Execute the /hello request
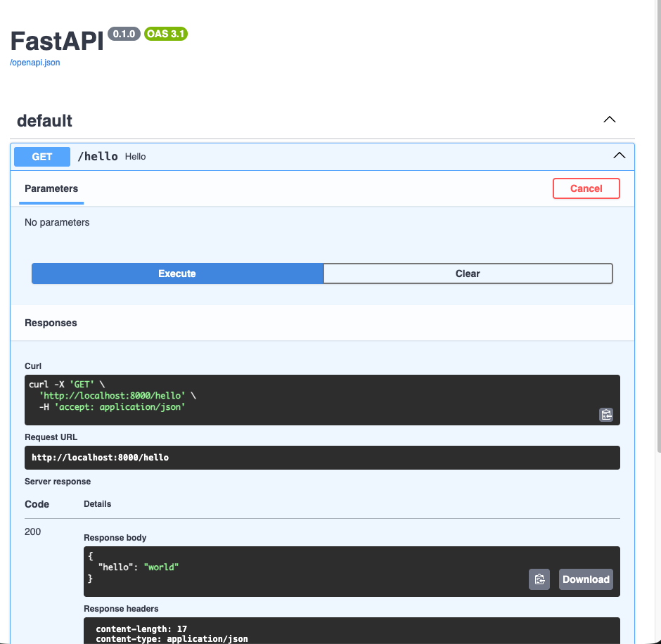 pyautogui.click(x=177, y=273)
